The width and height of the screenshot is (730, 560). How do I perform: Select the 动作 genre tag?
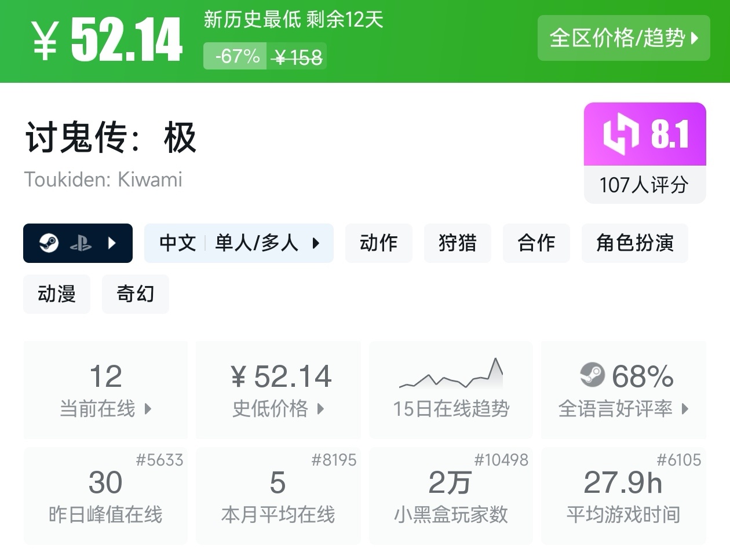pyautogui.click(x=378, y=243)
